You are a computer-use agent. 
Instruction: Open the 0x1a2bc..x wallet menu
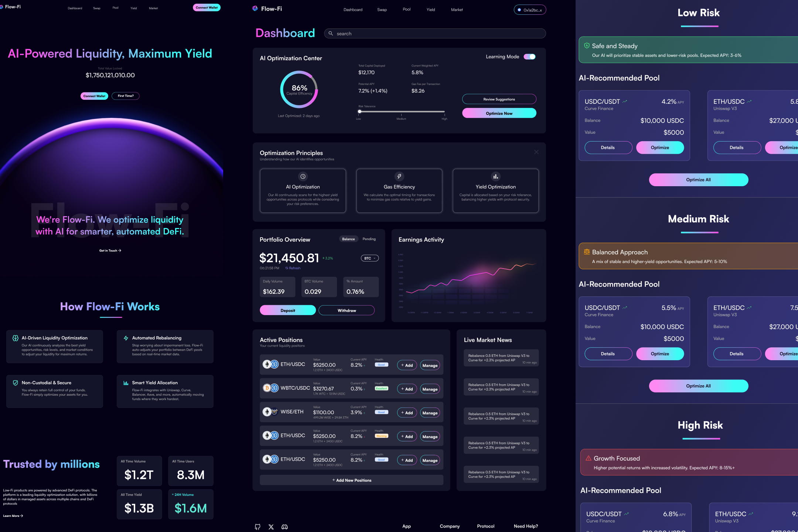coord(530,10)
